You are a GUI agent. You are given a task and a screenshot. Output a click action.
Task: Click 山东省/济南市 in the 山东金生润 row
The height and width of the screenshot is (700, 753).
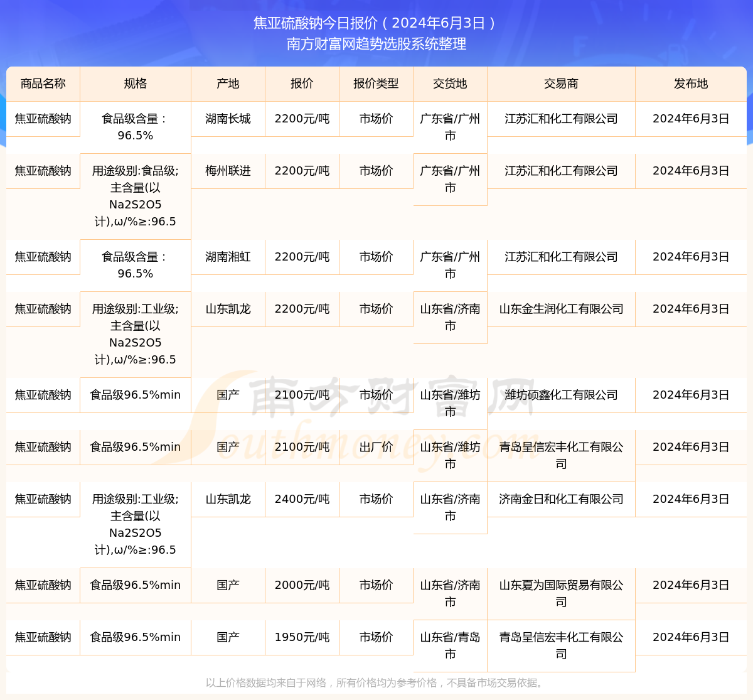tap(450, 318)
